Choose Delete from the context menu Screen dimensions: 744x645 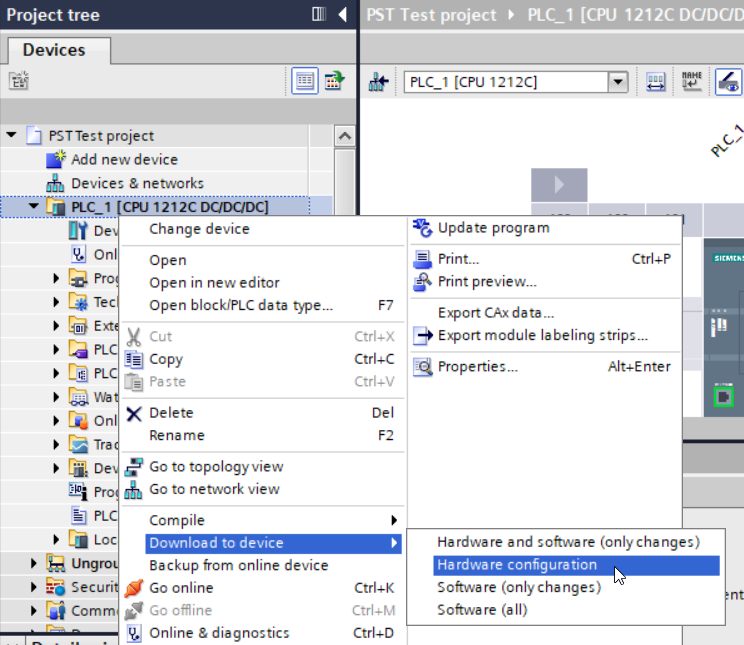[x=171, y=413]
